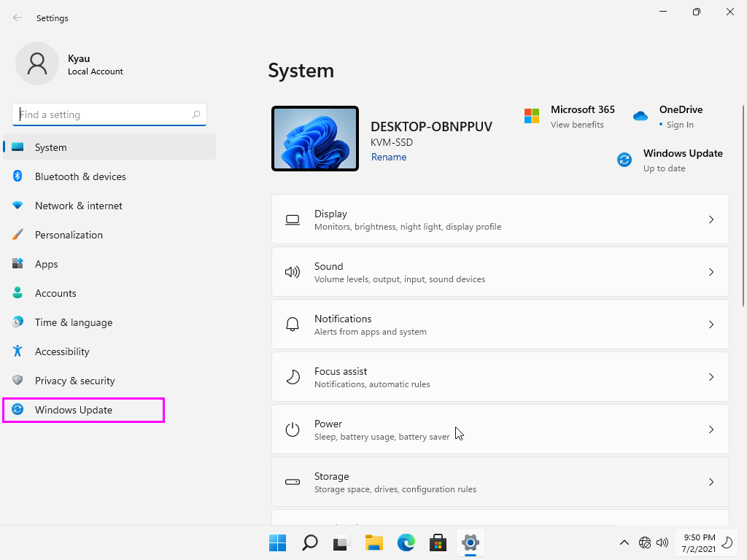The width and height of the screenshot is (747, 560).
Task: Open Windows Update in sidebar
Action: [84, 410]
